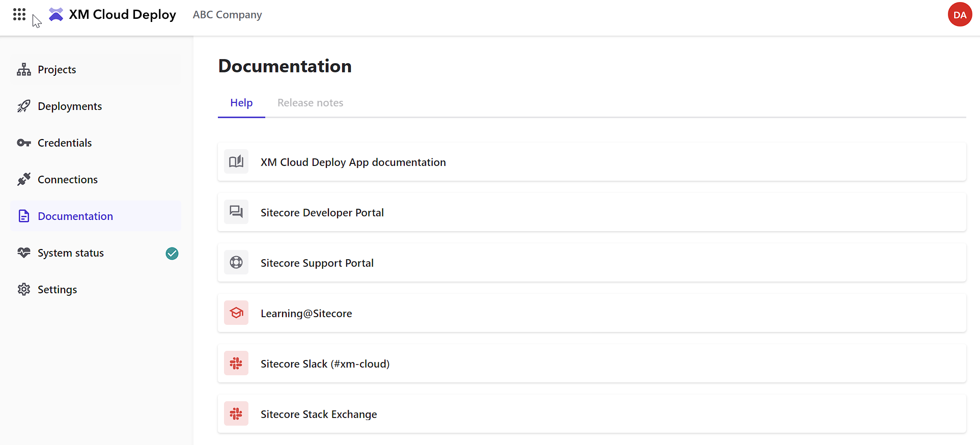The width and height of the screenshot is (980, 445).
Task: Click the chat icon for Developer Portal
Action: [236, 212]
